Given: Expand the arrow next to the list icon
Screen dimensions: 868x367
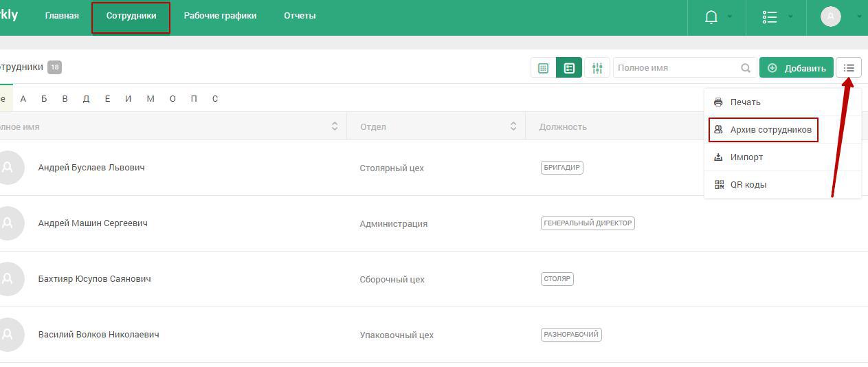Looking at the screenshot, I should [x=791, y=16].
